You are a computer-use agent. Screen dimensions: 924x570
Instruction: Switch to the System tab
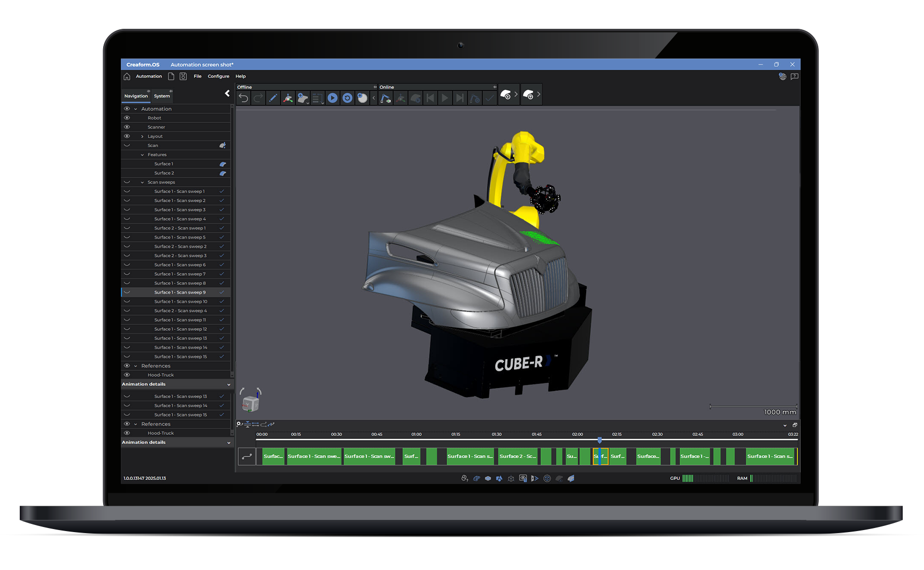162,96
